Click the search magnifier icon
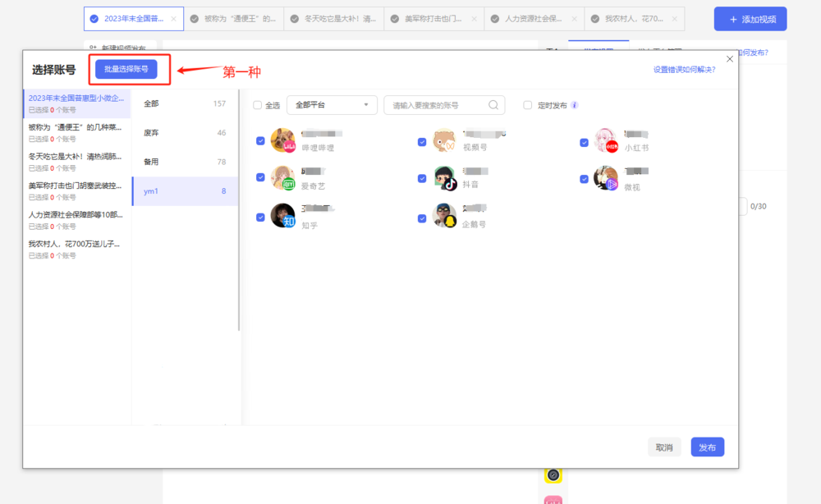Screen dimensions: 821x504 coord(493,105)
